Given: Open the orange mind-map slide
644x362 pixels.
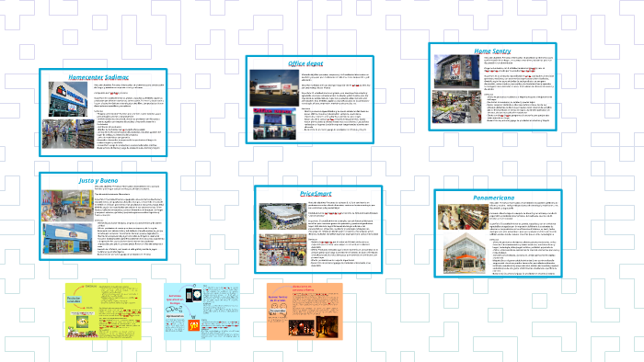Looking at the screenshot, I should coord(305,311).
